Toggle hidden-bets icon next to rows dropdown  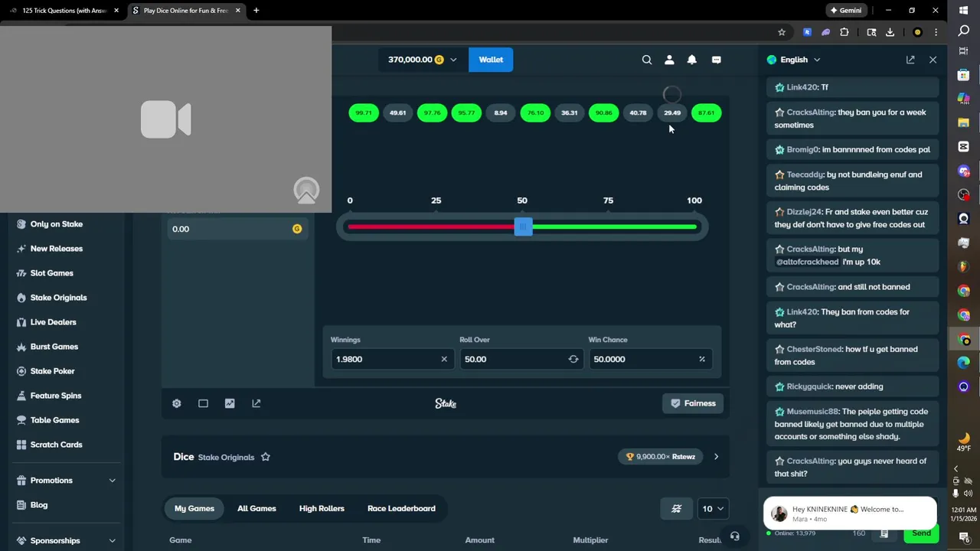(677, 509)
